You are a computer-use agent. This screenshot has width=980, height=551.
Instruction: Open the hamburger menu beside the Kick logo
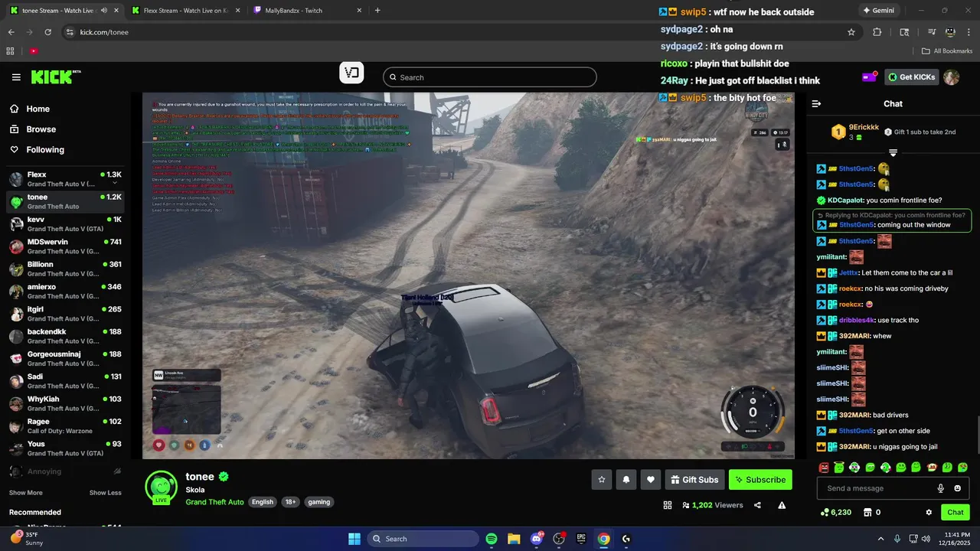pyautogui.click(x=16, y=77)
